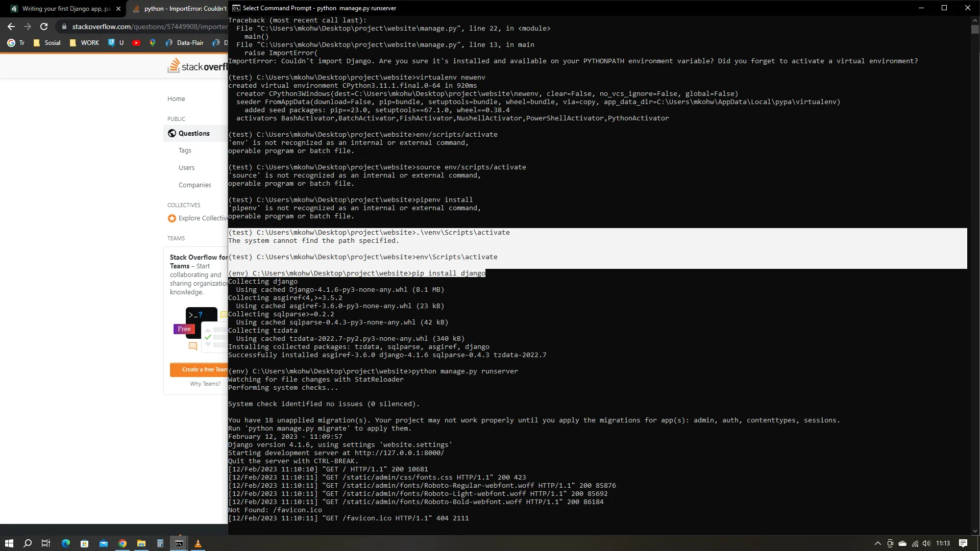Click the Why Teams? link
The width and height of the screenshot is (980, 551).
point(205,384)
